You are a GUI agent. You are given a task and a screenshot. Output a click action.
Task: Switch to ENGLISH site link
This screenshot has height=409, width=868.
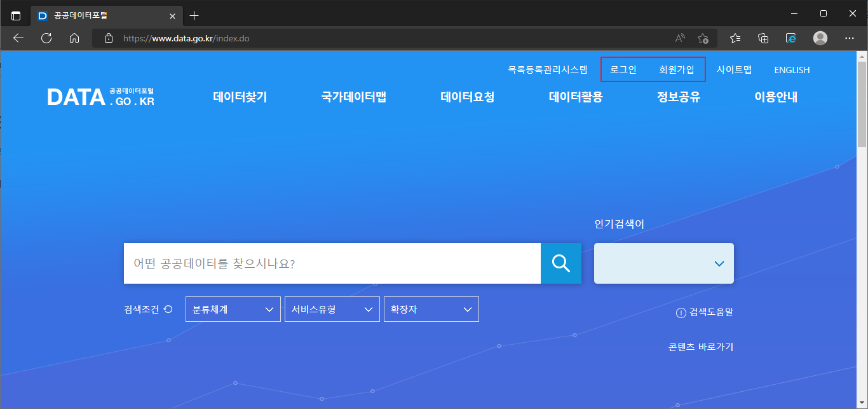[x=792, y=70]
